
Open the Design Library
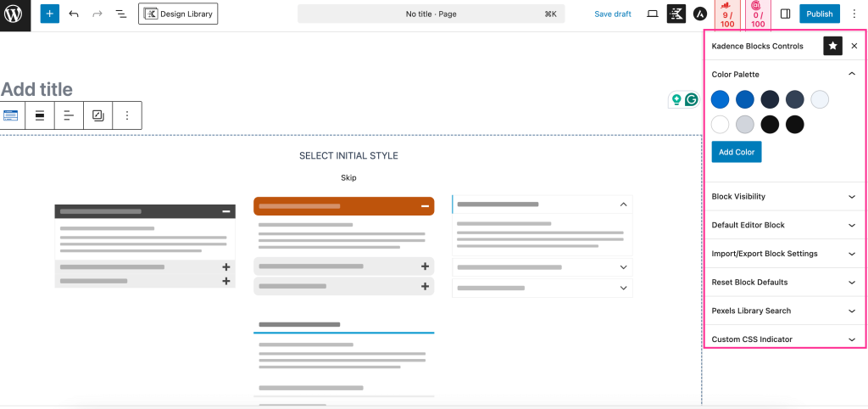click(x=178, y=14)
